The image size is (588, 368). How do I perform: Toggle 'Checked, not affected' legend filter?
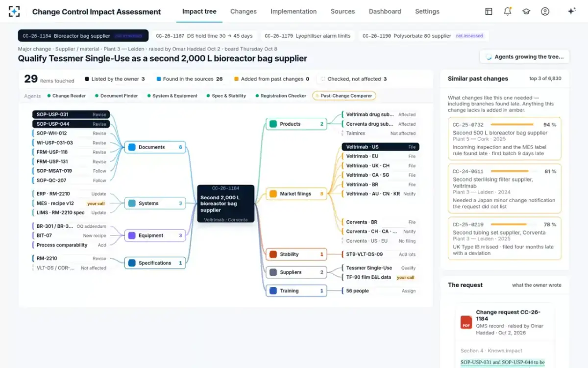pyautogui.click(x=353, y=79)
